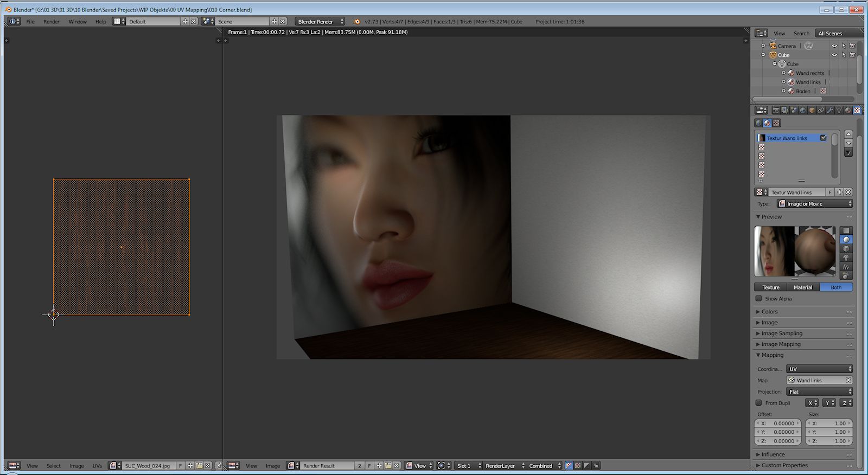The image size is (868, 475).
Task: Open image file in UV editor
Action: point(199,466)
